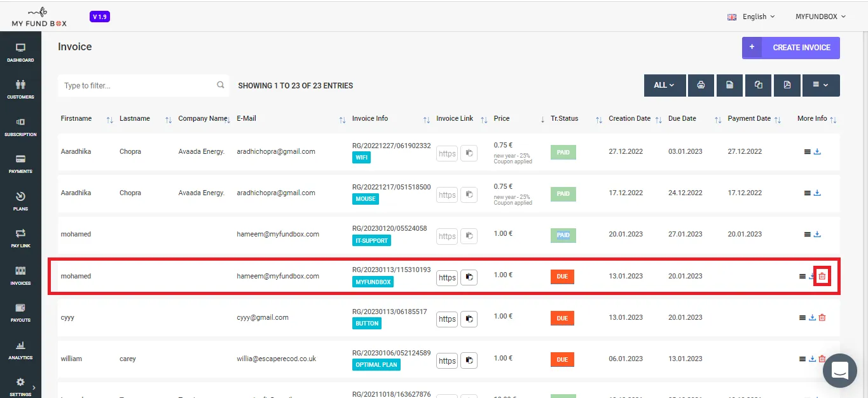Show details for invoice RG/20221217/051518500
The width and height of the screenshot is (868, 398).
coord(808,193)
